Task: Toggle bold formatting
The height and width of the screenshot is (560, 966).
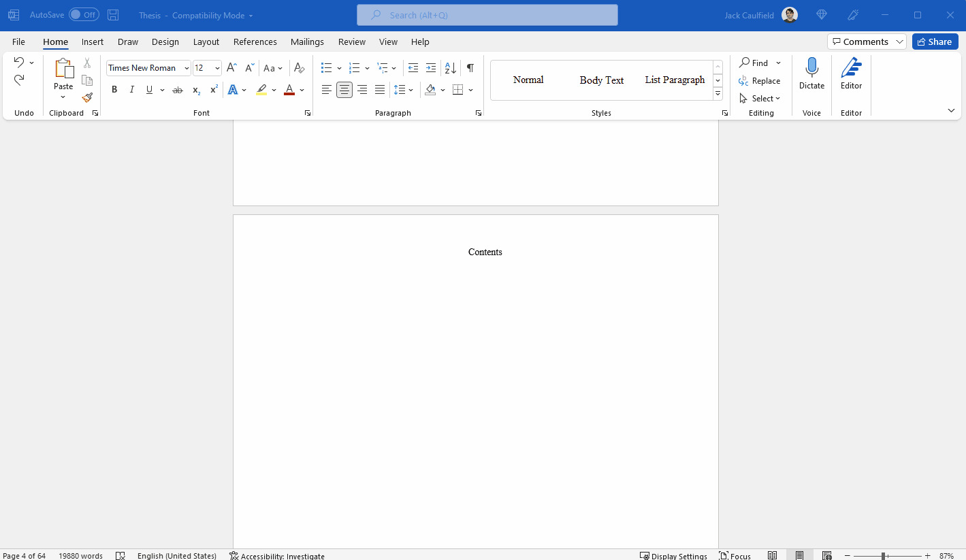Action: click(x=114, y=89)
